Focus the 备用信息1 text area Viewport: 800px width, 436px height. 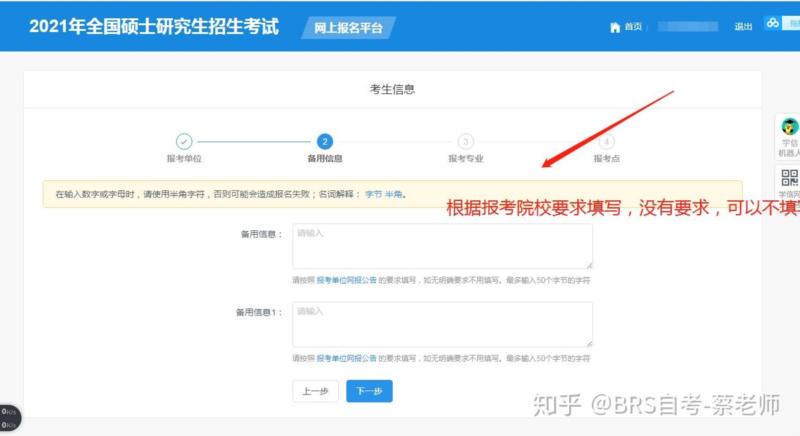pos(442,324)
